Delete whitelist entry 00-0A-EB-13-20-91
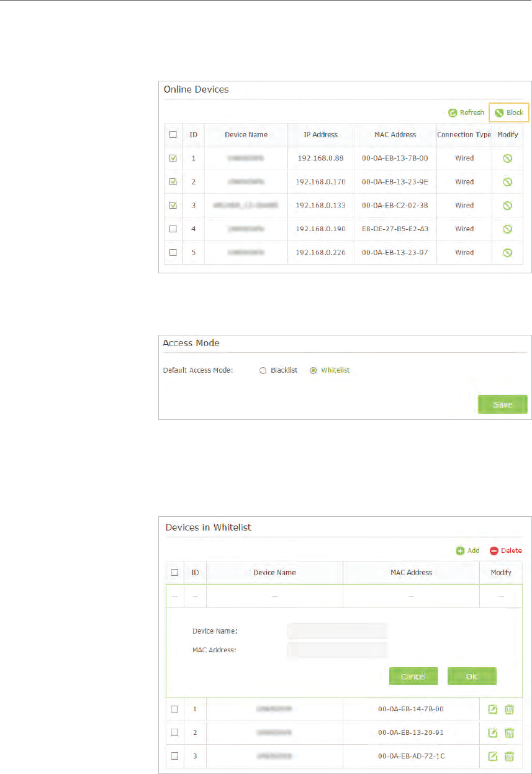532x774 pixels. click(x=509, y=732)
